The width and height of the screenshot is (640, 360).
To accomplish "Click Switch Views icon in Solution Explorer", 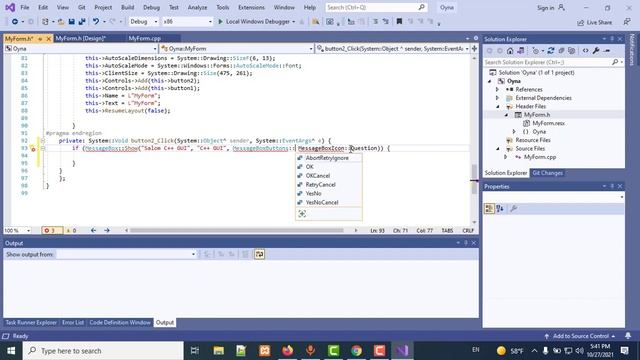I will (x=520, y=51).
